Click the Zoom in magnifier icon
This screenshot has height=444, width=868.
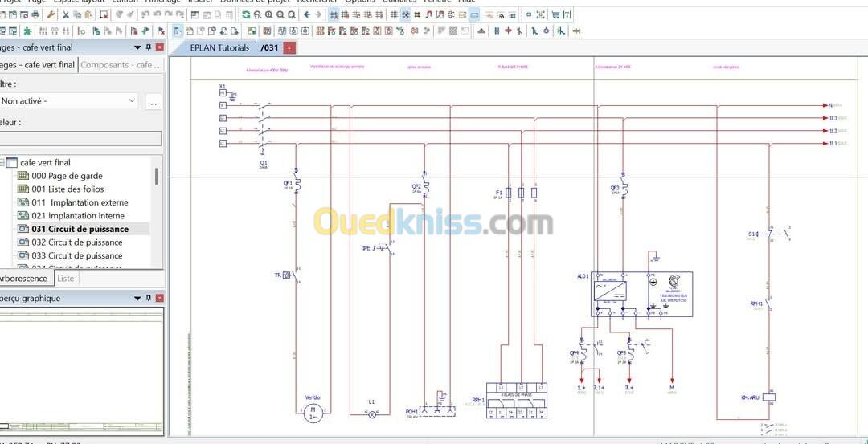268,14
